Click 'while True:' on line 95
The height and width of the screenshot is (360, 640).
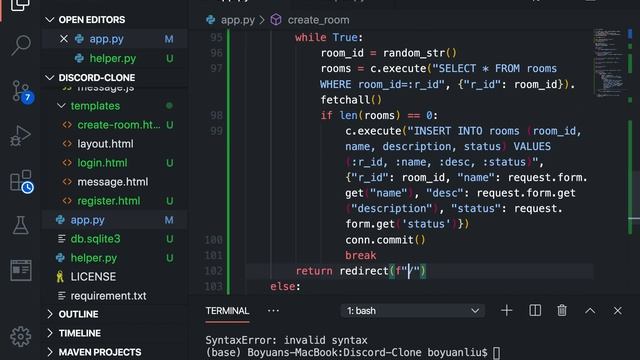329,38
